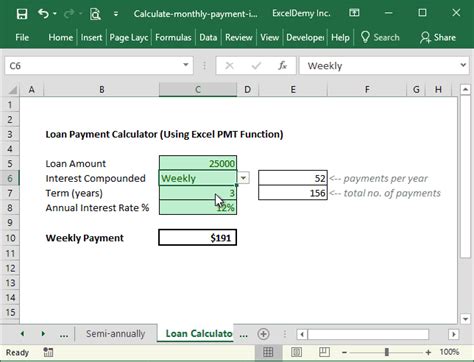Switch to Normal view icon
Image resolution: width=474 pixels, height=362 pixels.
coord(268,352)
